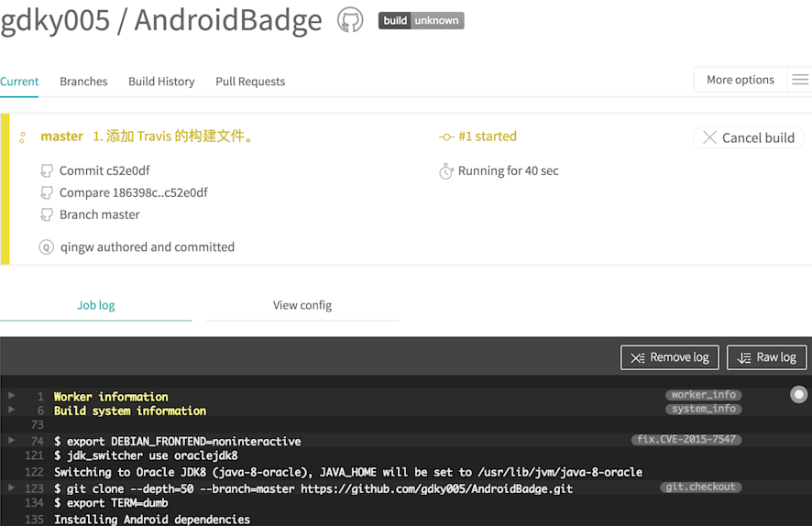Open the Branch master link
This screenshot has height=526, width=812.
point(99,214)
